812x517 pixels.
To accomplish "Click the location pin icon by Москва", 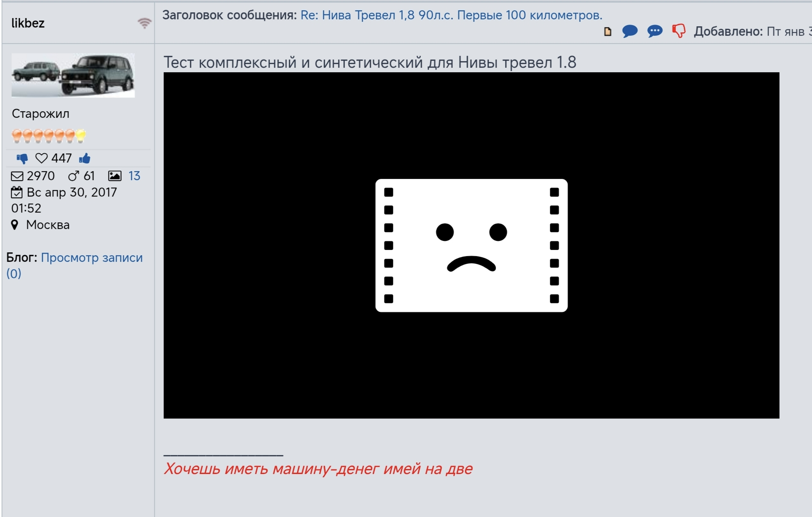I will click(x=15, y=225).
